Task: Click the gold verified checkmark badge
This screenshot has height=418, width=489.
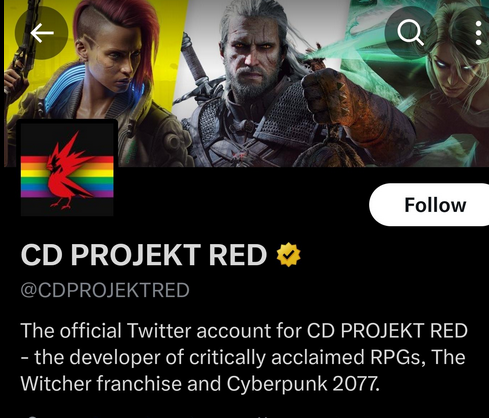Action: [x=289, y=255]
